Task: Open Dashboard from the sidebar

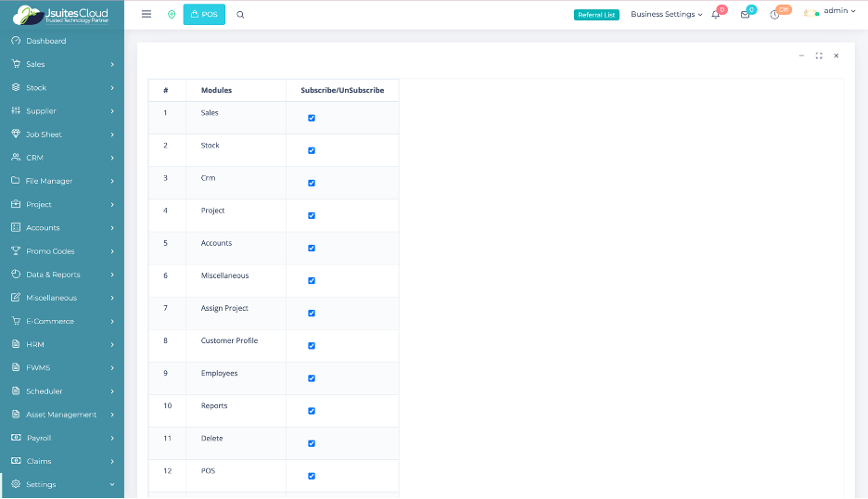Action: (45, 41)
